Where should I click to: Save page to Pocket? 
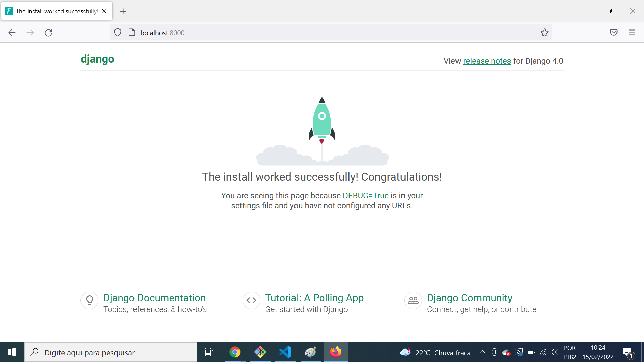pos(613,33)
